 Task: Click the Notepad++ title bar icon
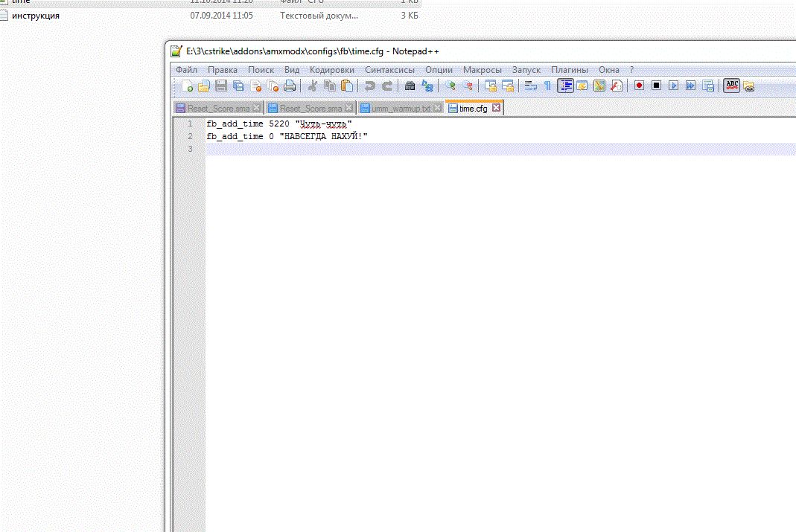[x=176, y=51]
